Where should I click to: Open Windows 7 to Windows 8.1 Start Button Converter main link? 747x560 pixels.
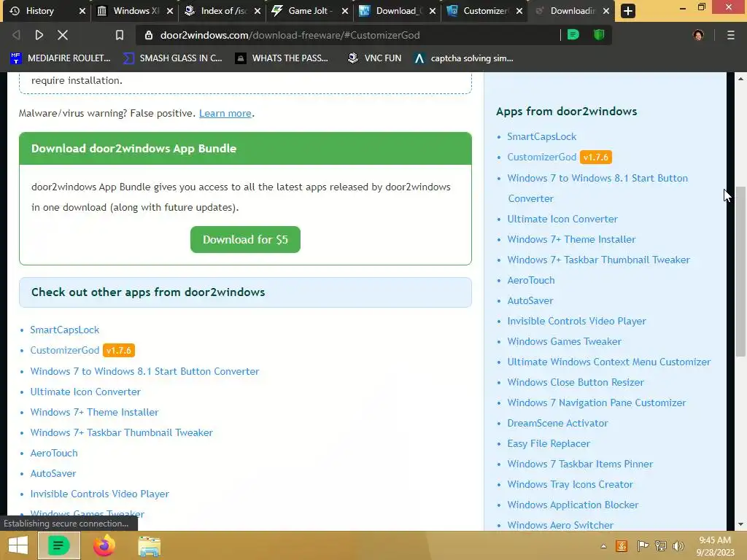coord(145,371)
